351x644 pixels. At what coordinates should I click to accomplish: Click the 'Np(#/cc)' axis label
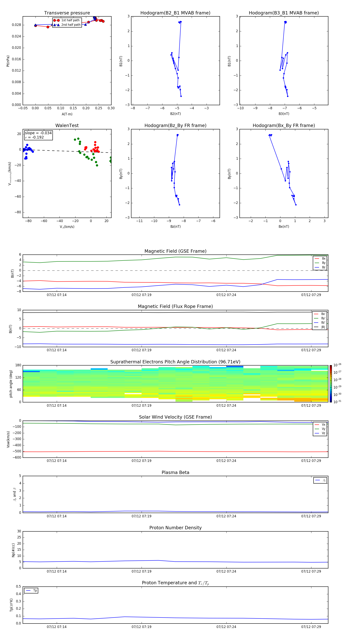point(13,550)
